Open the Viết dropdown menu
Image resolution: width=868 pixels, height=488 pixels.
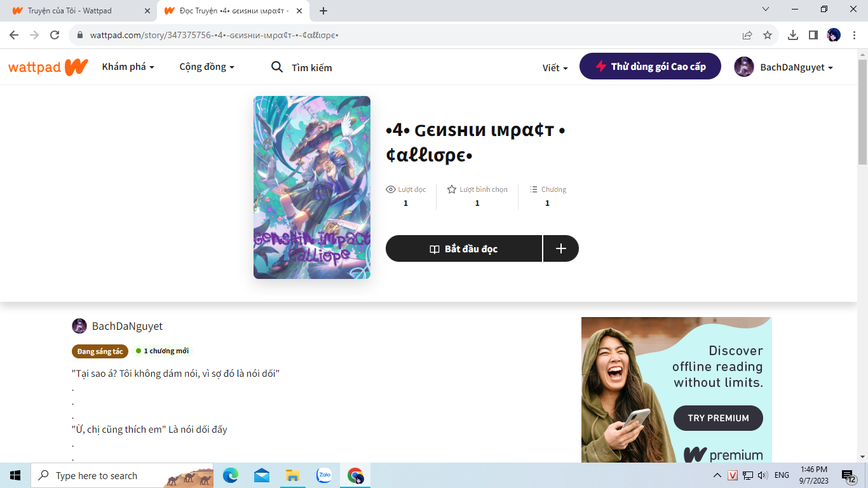pyautogui.click(x=555, y=67)
